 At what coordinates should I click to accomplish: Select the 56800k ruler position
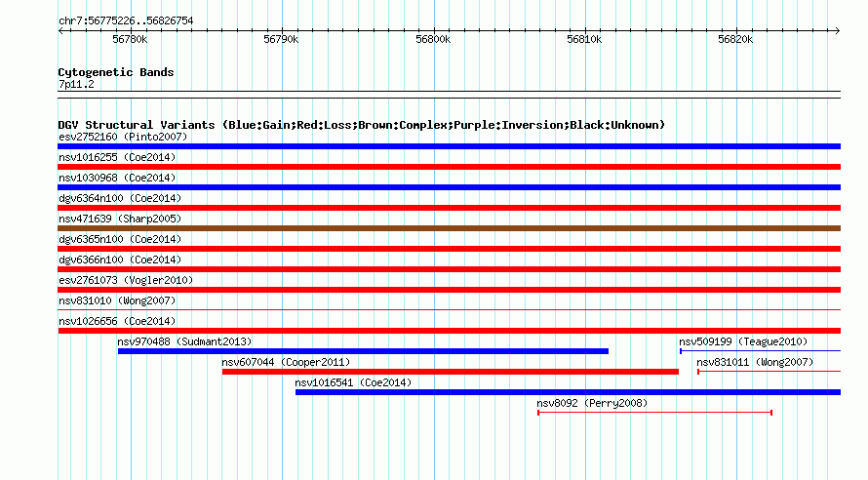click(x=433, y=39)
